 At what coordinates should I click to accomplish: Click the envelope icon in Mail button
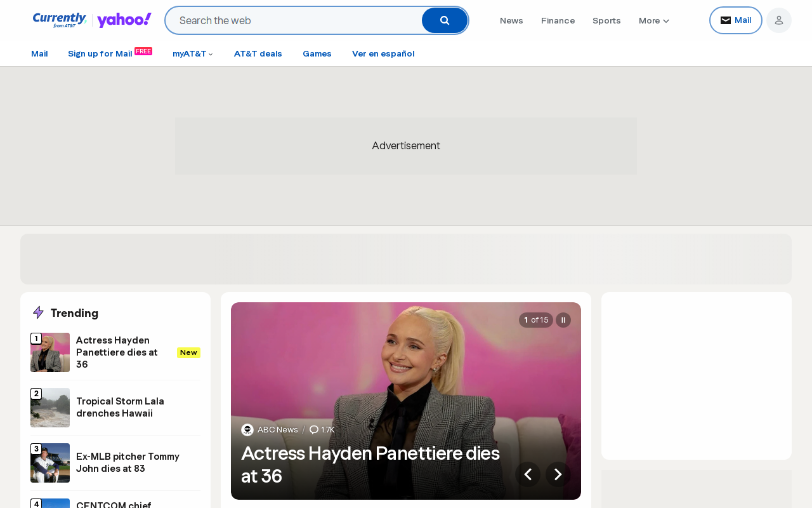point(726,20)
